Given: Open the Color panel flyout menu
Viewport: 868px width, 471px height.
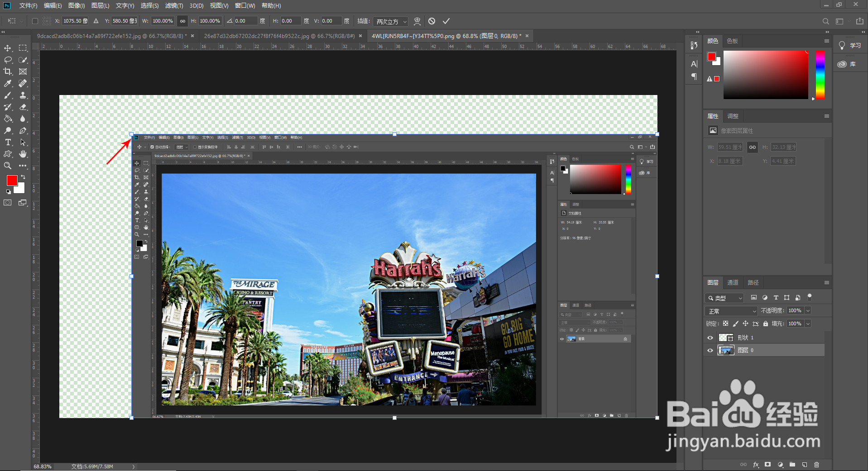Looking at the screenshot, I should click(x=826, y=41).
